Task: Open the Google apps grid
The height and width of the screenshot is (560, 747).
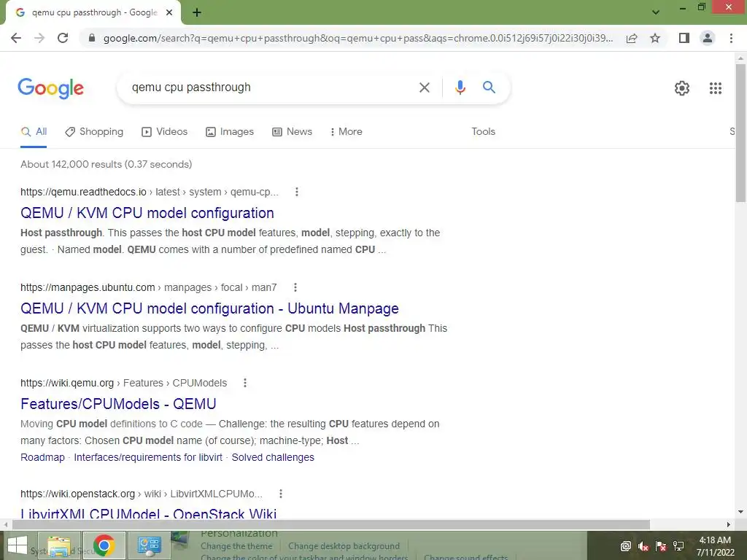Action: click(x=716, y=88)
